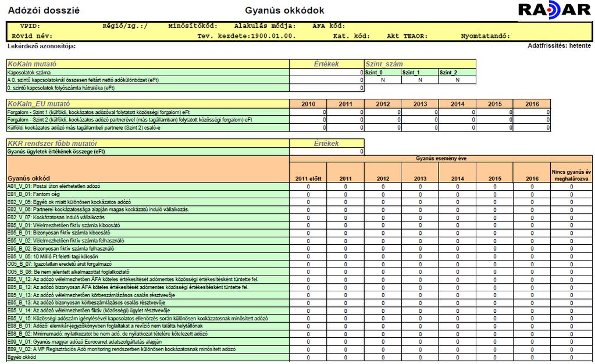
Task: Click the 'Alakulás módja:' label
Action: tap(265, 26)
